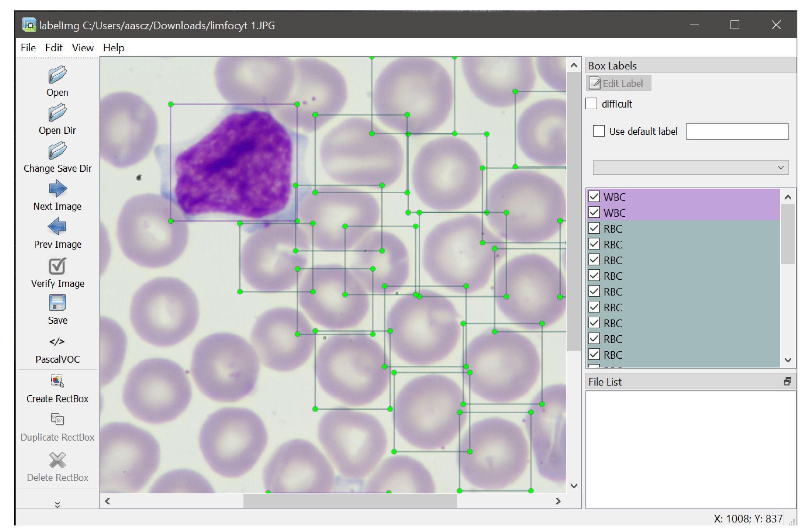The image size is (807, 532).
Task: Switch the PascalVOC format icon
Action: tap(57, 341)
